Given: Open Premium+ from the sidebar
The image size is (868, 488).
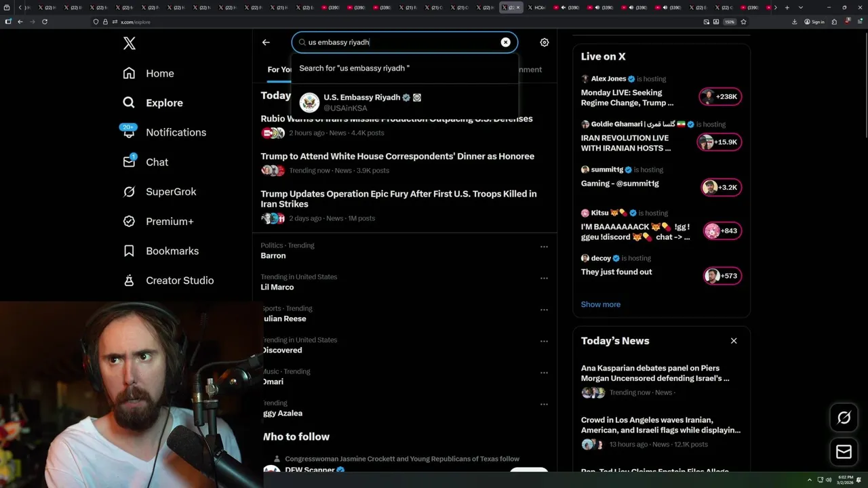Looking at the screenshot, I should click(159, 222).
